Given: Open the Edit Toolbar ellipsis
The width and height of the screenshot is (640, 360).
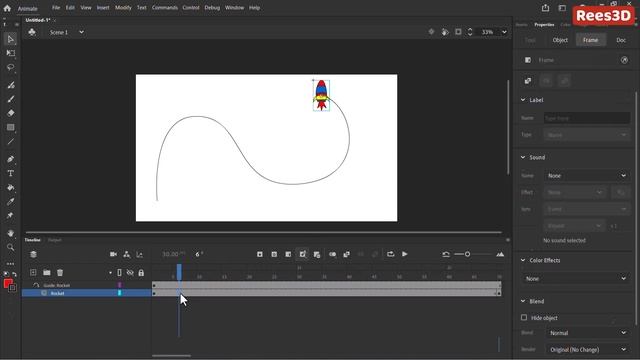Looking at the screenshot, I should pyautogui.click(x=11, y=264).
